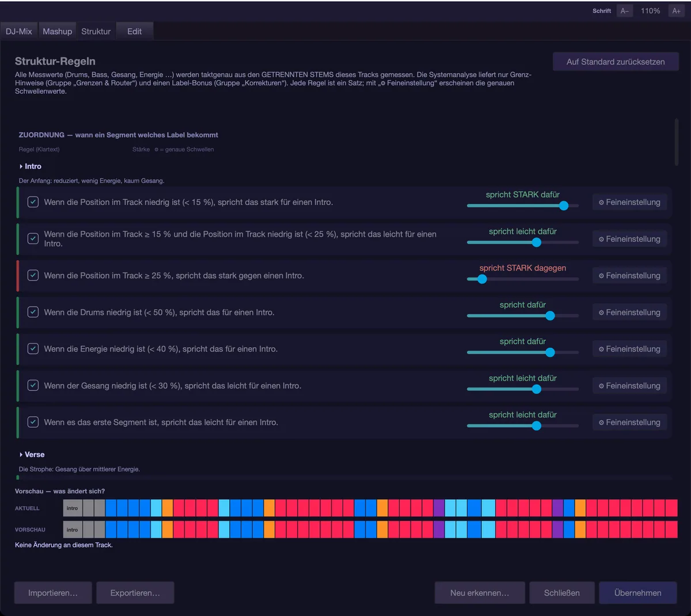Select the intro segment in the VORSCHAU row
Viewport: 691px width, 616px height.
(x=73, y=530)
